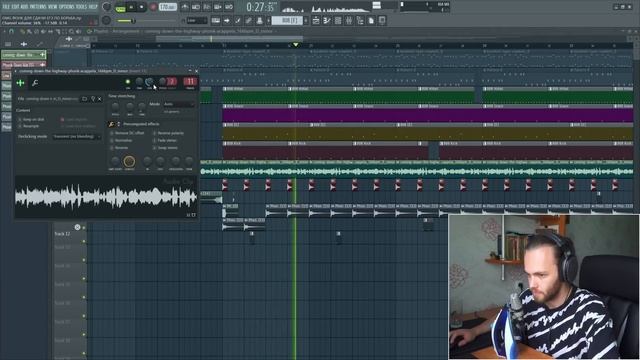Enable Fade stereo checkbox
Viewport: 640px width, 360px height.
154,140
